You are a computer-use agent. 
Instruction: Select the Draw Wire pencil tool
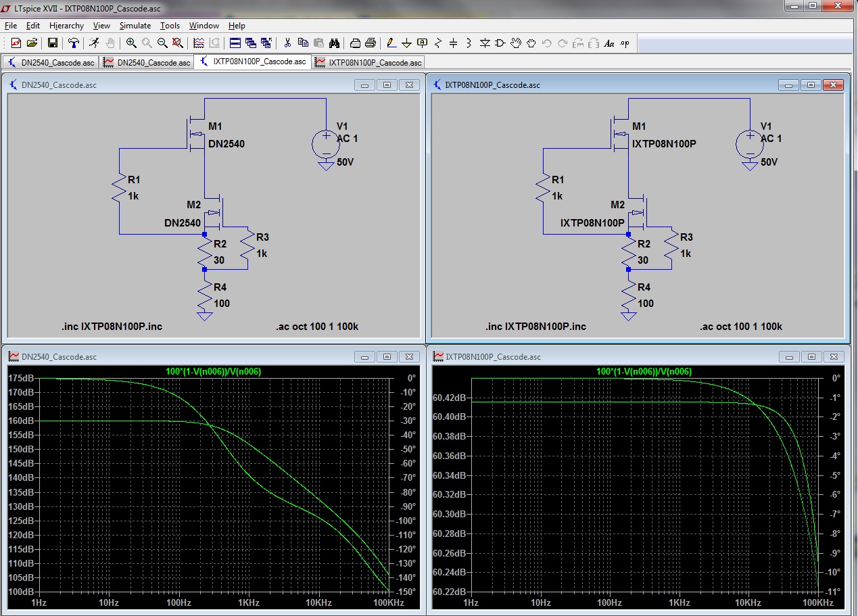tap(391, 43)
